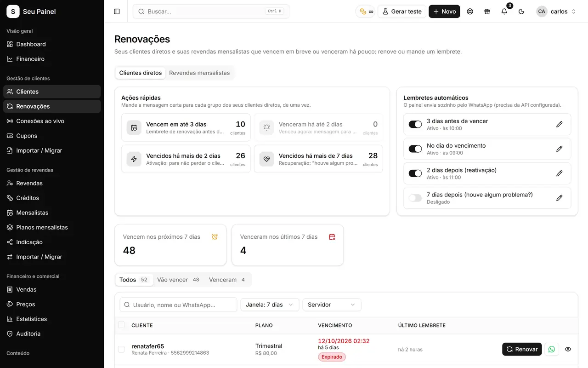Send WhatsApp message to renatafer65
Screen dimensions: 588x368
552,349
